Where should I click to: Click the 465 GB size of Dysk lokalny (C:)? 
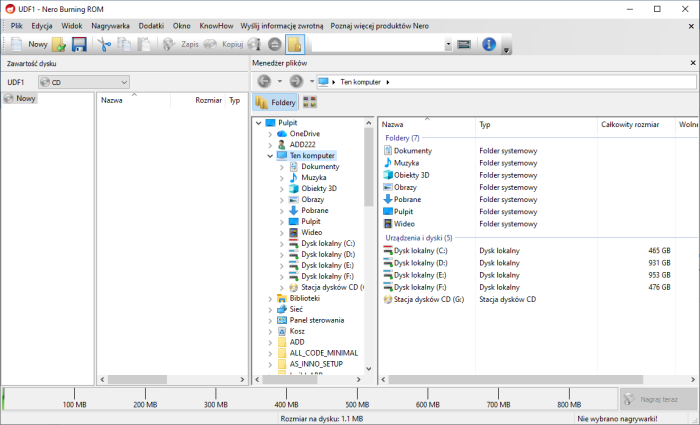[x=659, y=251]
